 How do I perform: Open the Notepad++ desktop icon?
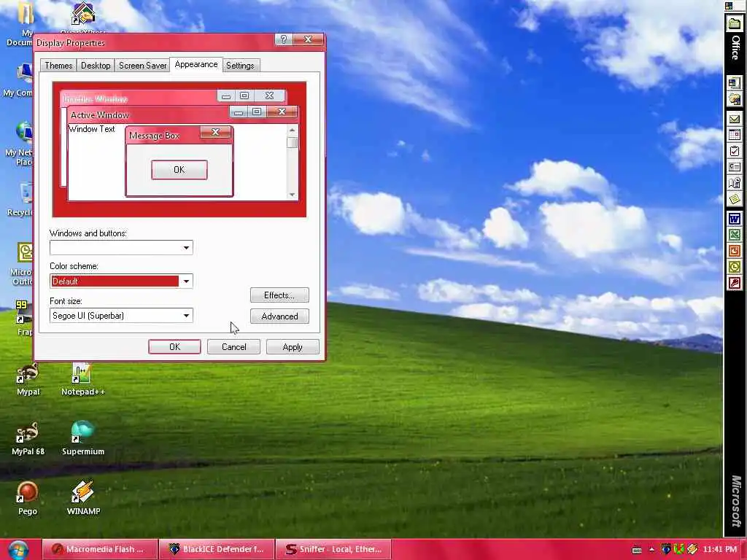pyautogui.click(x=83, y=379)
